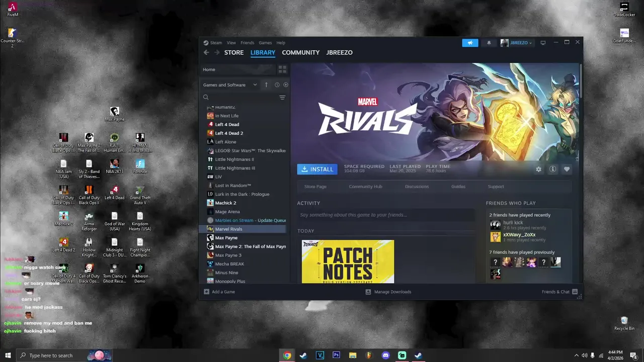Click the Steam announcements megaphone button
This screenshot has height=362, width=644.
point(470,43)
